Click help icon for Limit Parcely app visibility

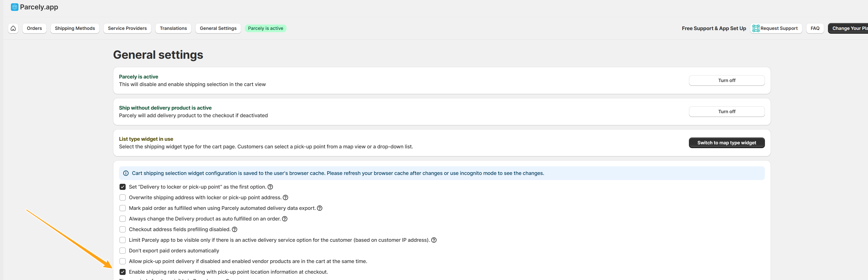pyautogui.click(x=434, y=240)
